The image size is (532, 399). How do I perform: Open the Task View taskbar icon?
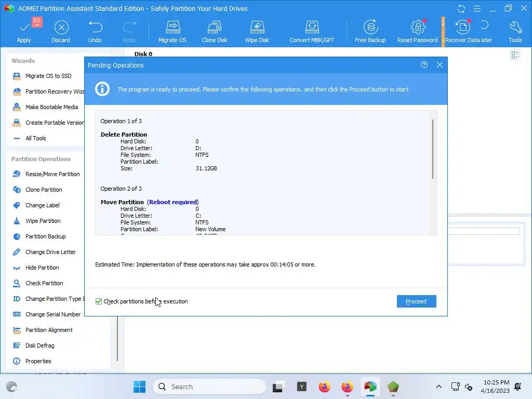[x=277, y=387]
